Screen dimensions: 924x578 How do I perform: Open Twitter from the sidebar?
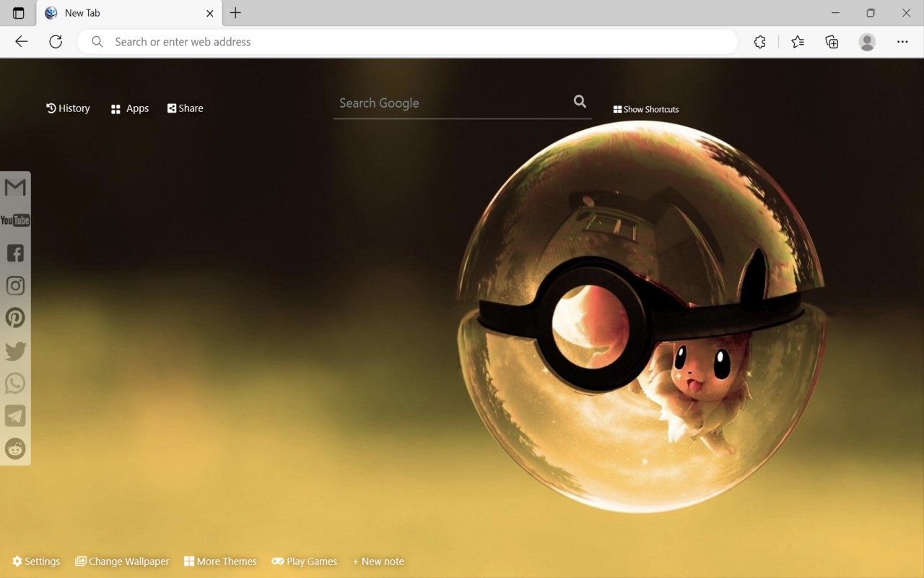click(x=15, y=351)
